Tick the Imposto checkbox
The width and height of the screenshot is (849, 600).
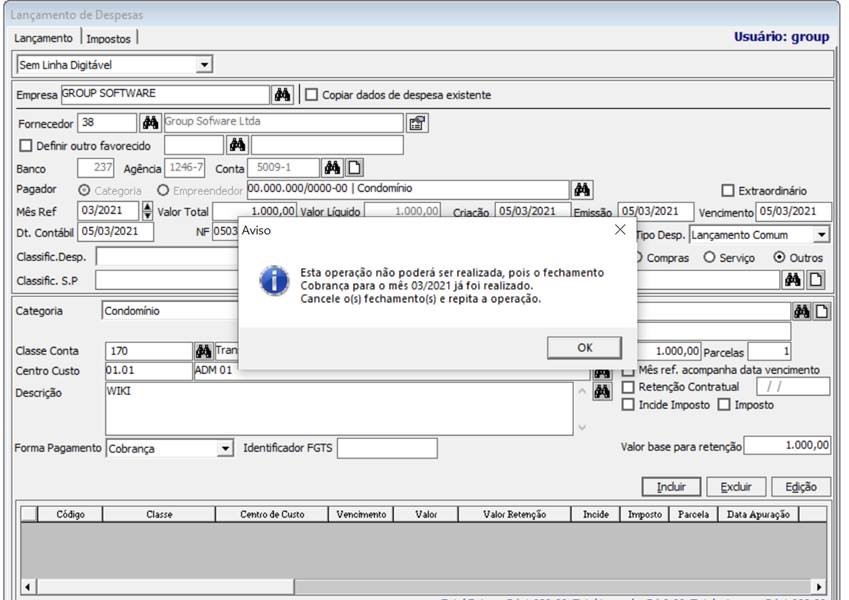[724, 405]
